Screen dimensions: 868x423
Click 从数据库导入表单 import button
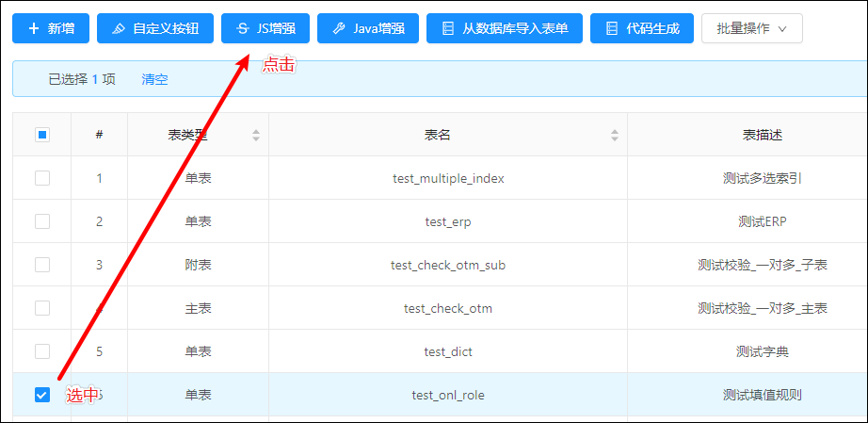pos(505,28)
